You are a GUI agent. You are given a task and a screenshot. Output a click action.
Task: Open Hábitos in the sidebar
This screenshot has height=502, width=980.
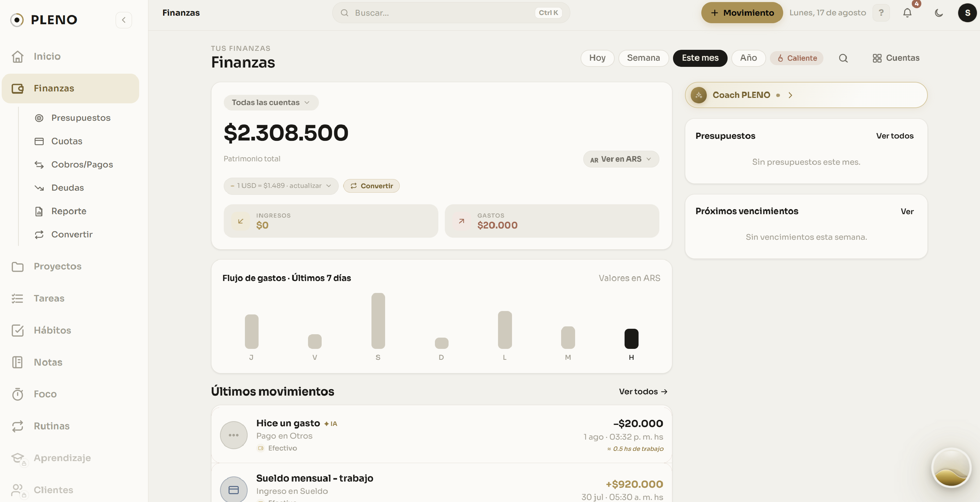pos(70,330)
